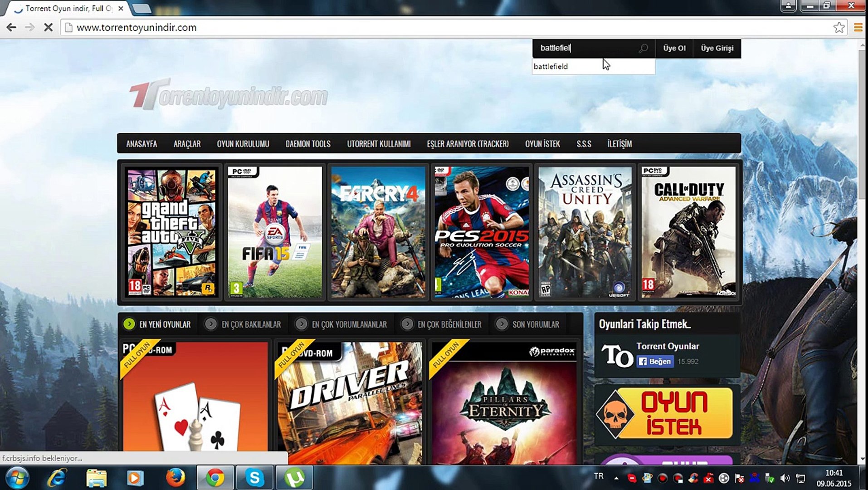The image size is (868, 490).
Task: Go to İLETİŞİM in the navigation bar
Action: [x=619, y=144]
